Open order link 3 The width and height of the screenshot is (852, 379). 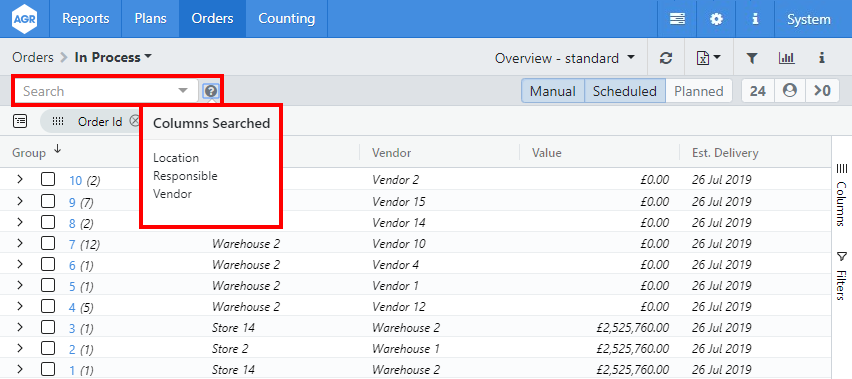(72, 329)
